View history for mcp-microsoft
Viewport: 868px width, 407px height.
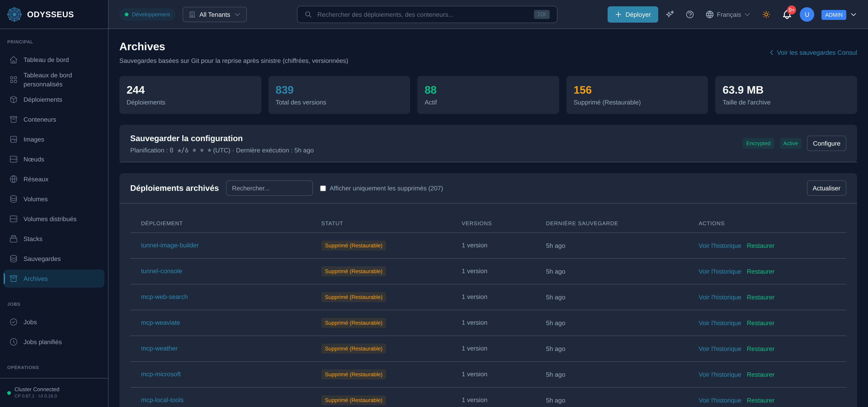[720, 374]
